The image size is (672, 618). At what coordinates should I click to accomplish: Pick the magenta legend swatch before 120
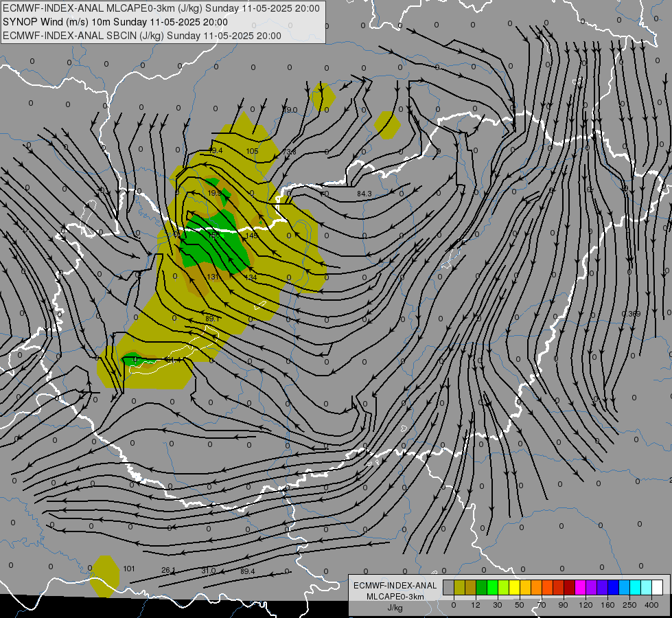pos(581,587)
